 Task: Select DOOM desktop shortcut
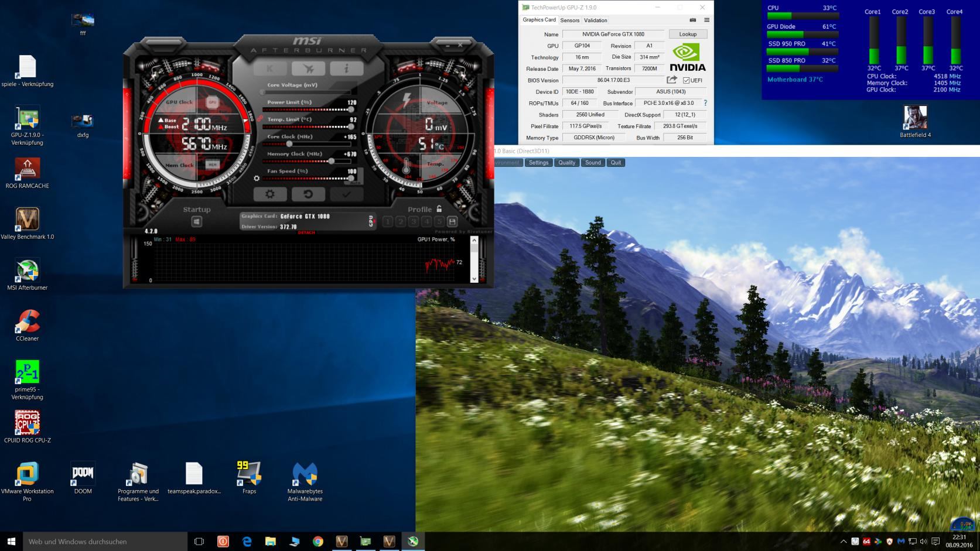(x=83, y=478)
